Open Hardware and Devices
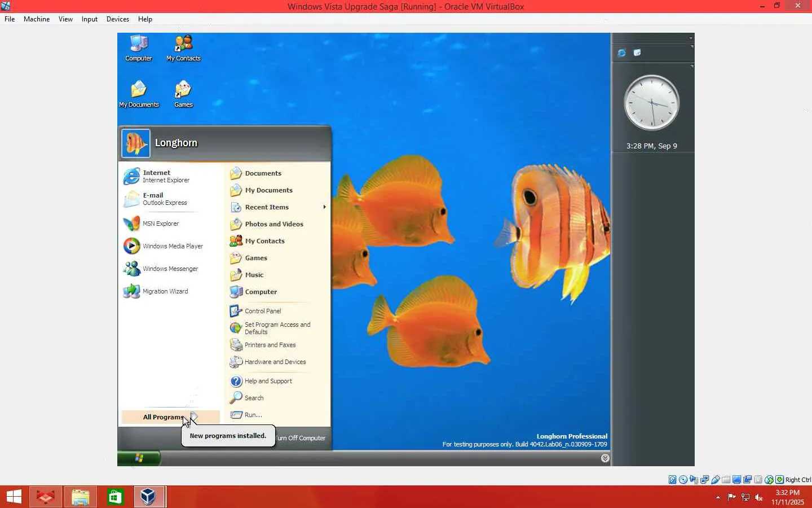The width and height of the screenshot is (812, 508). click(277, 362)
